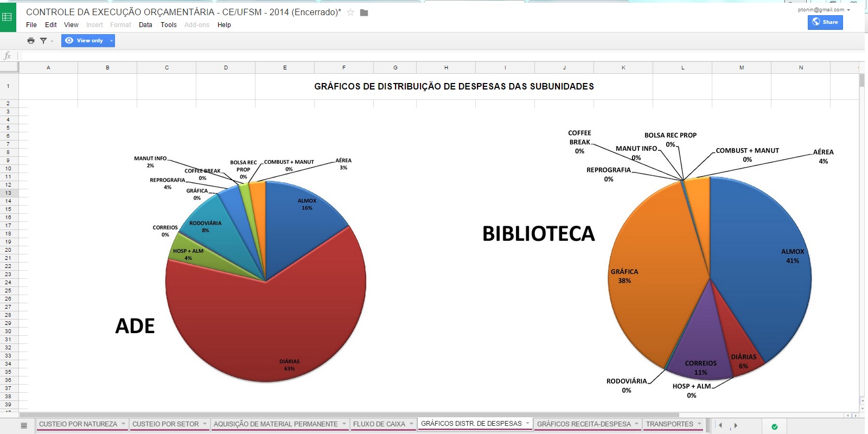The width and height of the screenshot is (868, 434).
Task: Click the AÉREA 4% label in BIBLIOTECA chart
Action: point(823,157)
